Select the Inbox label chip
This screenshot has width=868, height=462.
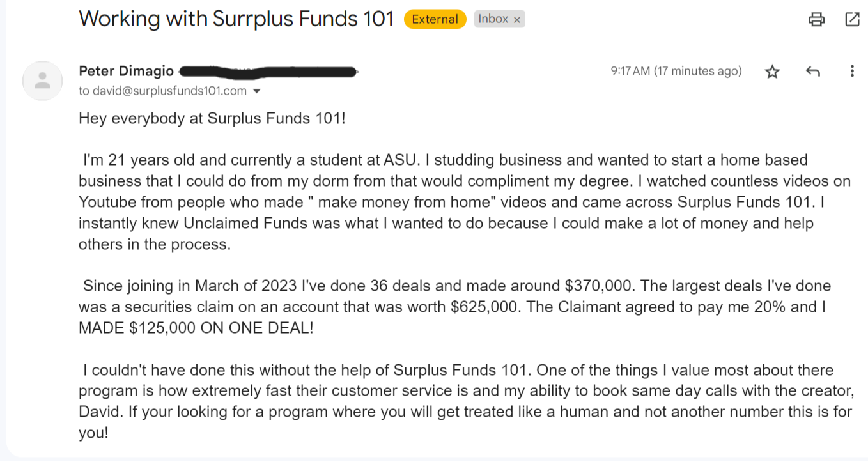click(x=493, y=19)
